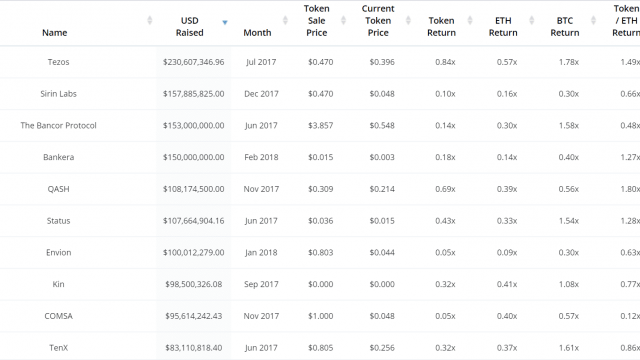The height and width of the screenshot is (360, 640).
Task: Click Bankera amount $150,000,000.00
Action: pyautogui.click(x=193, y=157)
